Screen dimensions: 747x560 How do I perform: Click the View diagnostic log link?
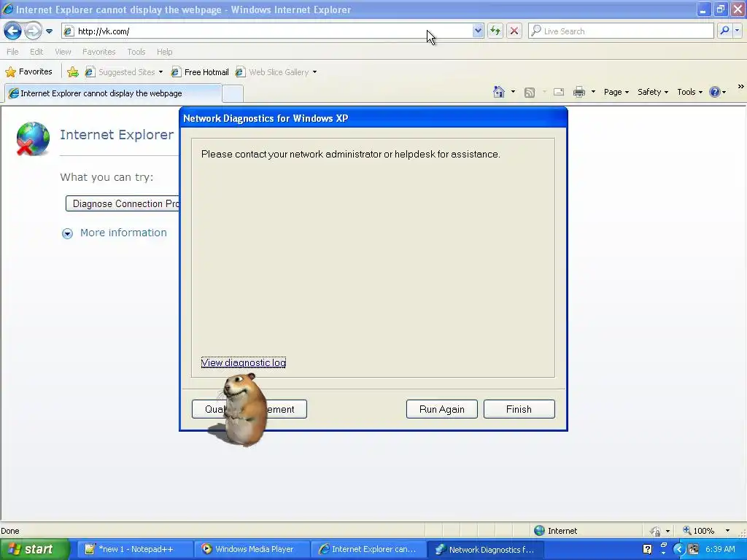pyautogui.click(x=244, y=363)
